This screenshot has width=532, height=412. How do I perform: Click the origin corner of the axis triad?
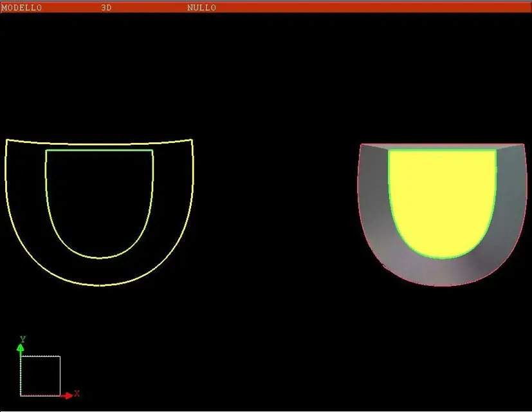(21, 396)
